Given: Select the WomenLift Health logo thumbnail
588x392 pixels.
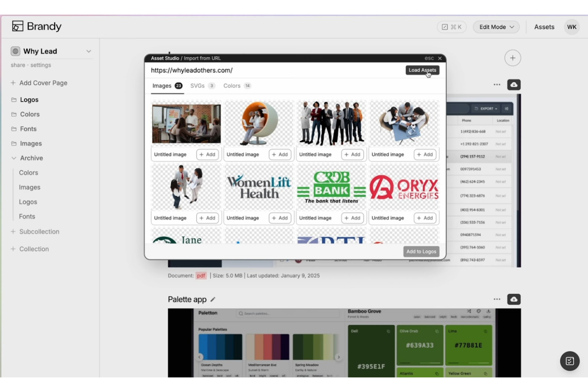Looking at the screenshot, I should click(x=259, y=187).
